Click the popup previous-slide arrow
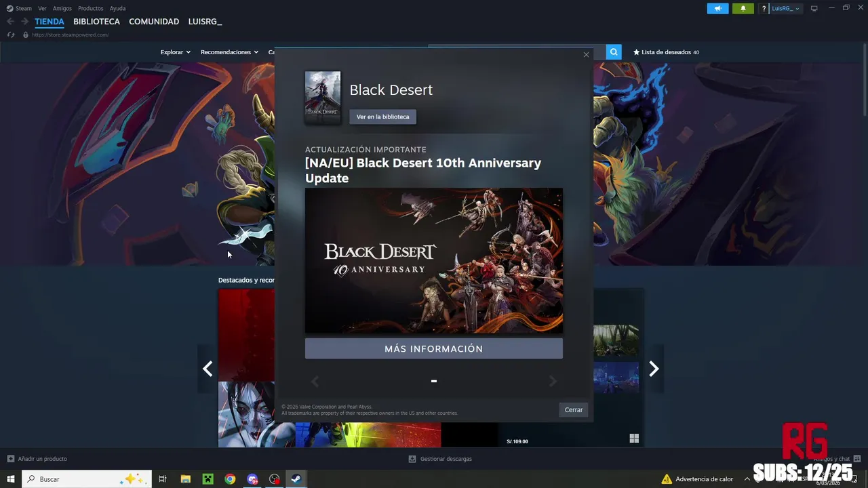 coord(315,382)
